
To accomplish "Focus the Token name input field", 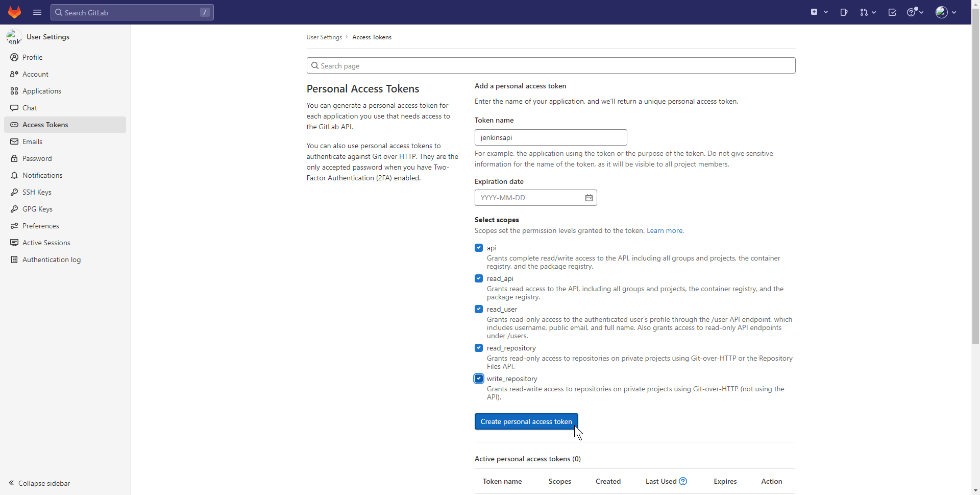I will click(550, 137).
